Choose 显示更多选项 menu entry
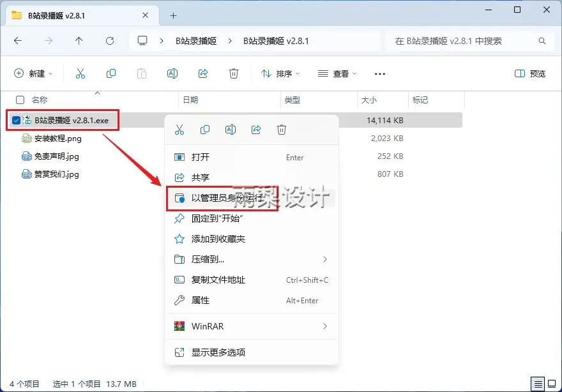This screenshot has width=562, height=392. tap(252, 352)
